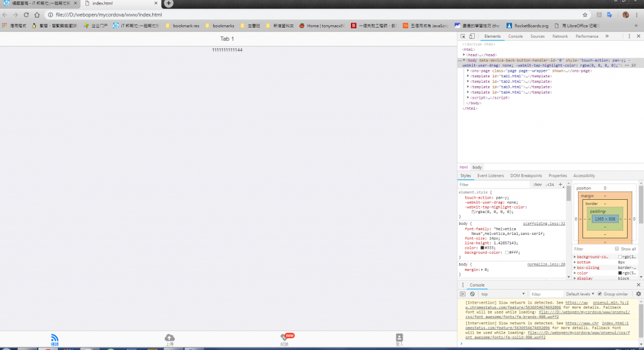Show the console sidebar icon
Screen dimensions: 644x350
(462, 294)
